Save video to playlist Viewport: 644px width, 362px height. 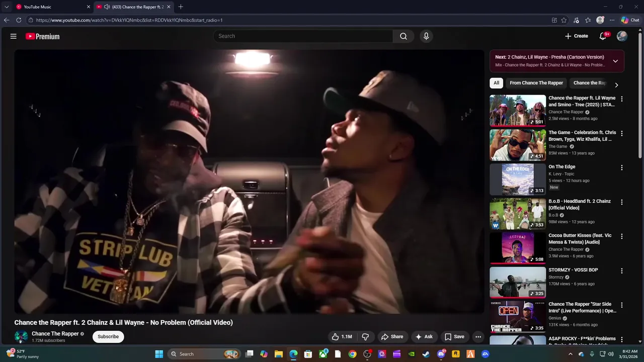(x=454, y=337)
